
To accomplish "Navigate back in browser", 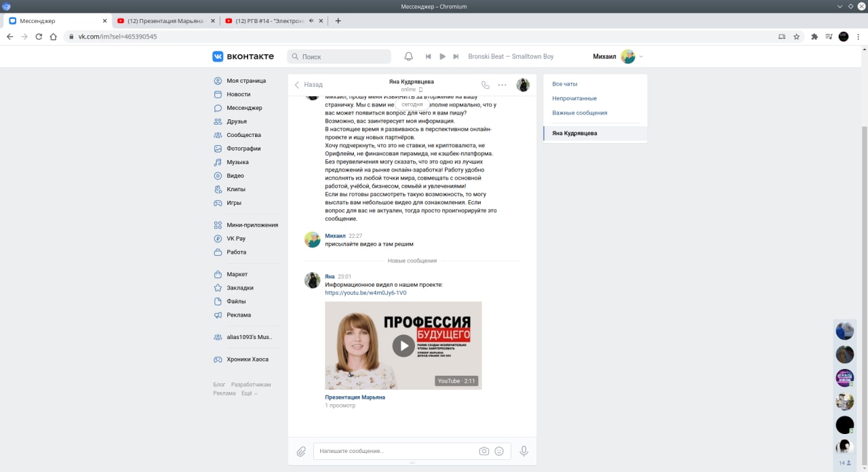I will [9, 37].
